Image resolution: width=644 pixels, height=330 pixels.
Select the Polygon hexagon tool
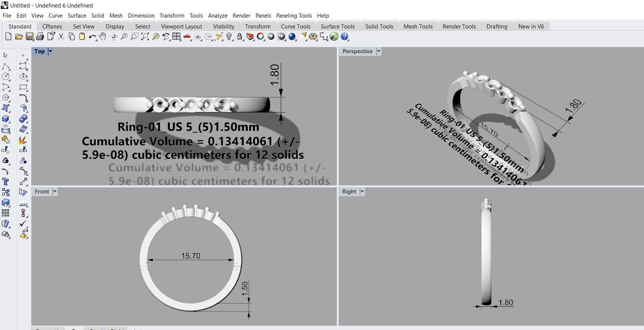pos(6,97)
